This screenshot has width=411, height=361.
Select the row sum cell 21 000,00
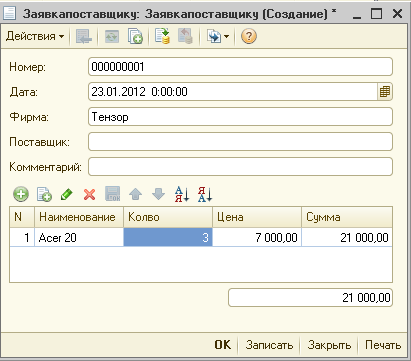[x=347, y=237]
